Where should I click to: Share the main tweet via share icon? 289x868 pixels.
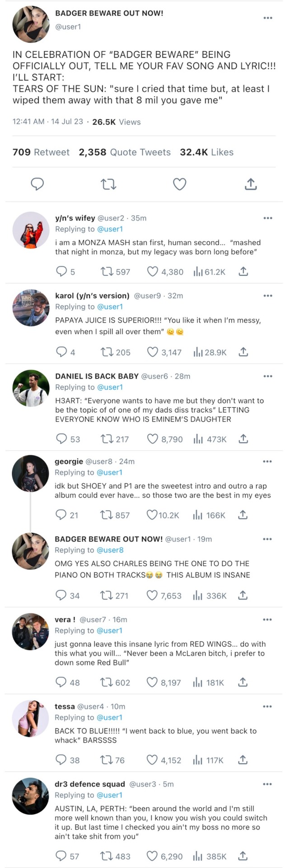(251, 184)
